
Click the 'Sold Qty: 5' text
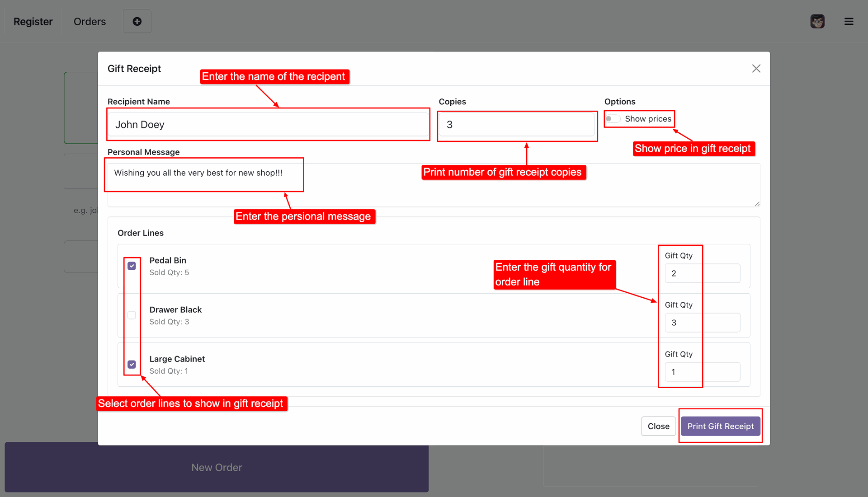[x=169, y=272]
